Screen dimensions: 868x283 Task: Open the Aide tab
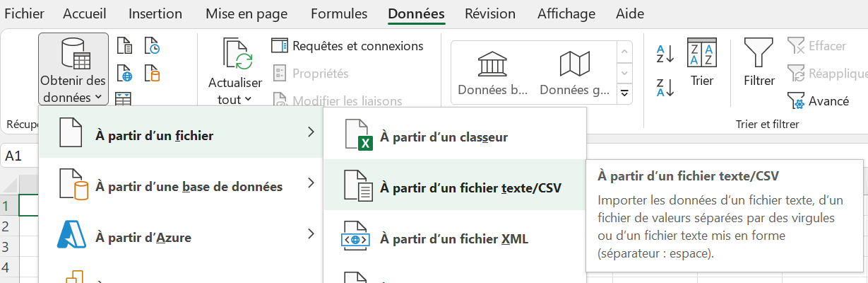630,13
